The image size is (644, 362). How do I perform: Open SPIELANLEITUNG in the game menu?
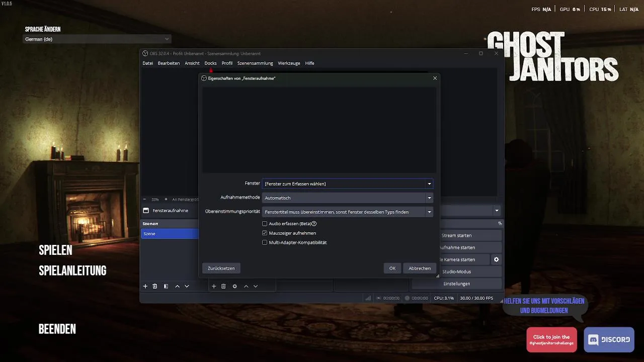click(72, 271)
